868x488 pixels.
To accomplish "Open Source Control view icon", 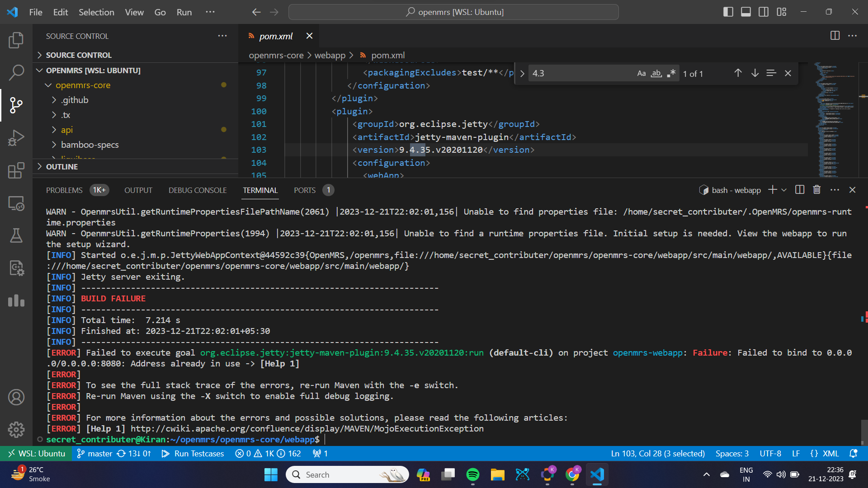I will click(x=16, y=105).
